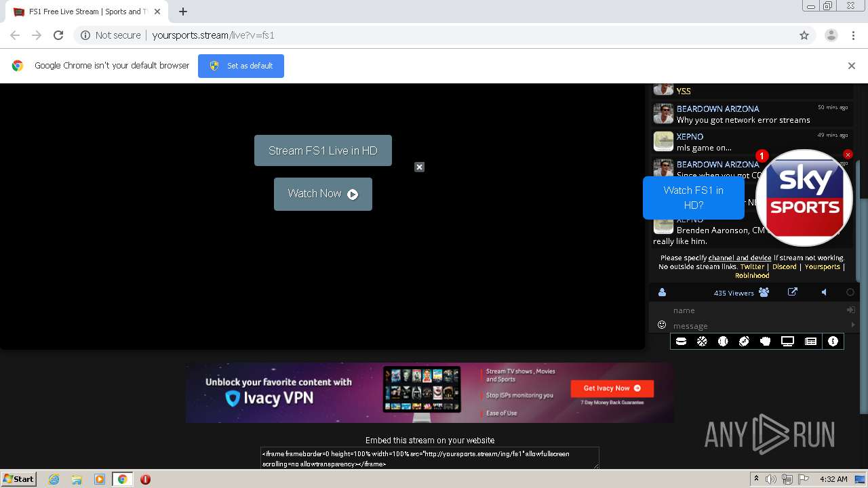Open the Action Center flag icon
The image size is (868, 488).
click(x=804, y=479)
